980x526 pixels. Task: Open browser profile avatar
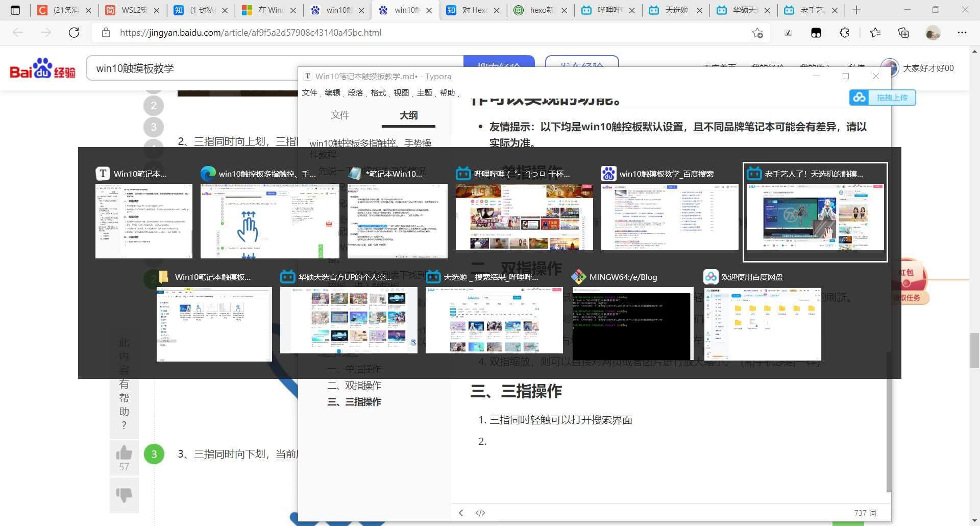tap(933, 33)
